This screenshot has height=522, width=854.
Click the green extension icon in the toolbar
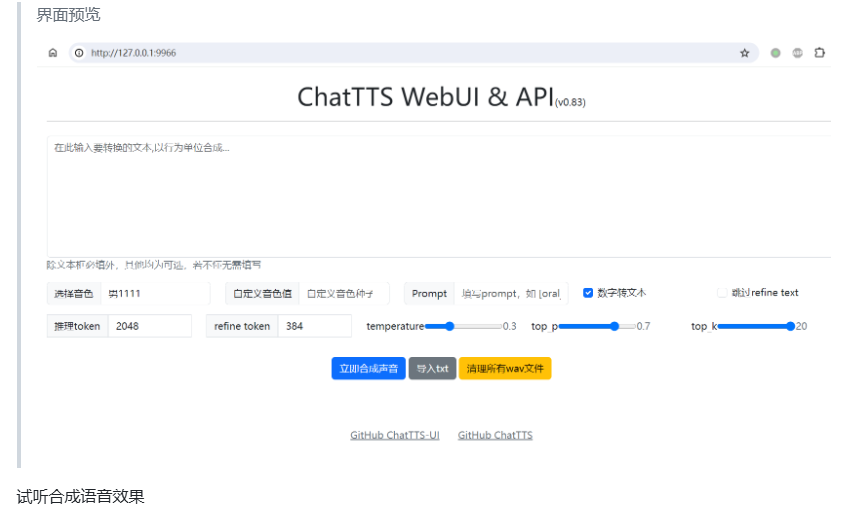775,53
